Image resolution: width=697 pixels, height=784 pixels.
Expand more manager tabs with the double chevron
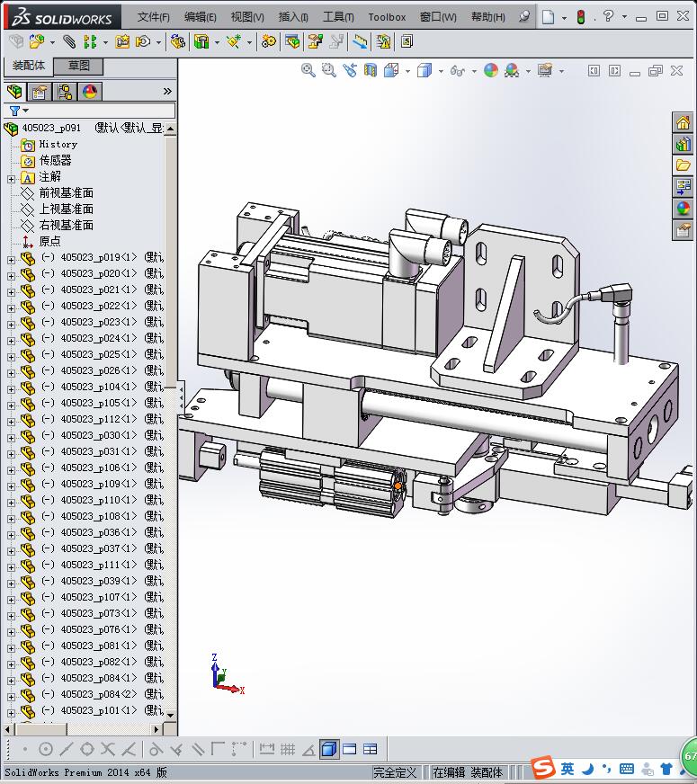pyautogui.click(x=167, y=91)
